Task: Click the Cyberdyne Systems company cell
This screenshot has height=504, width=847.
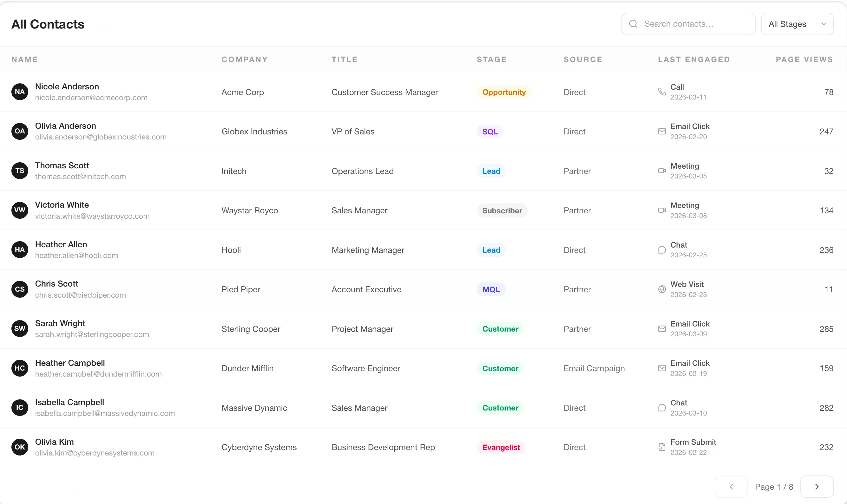Action: point(259,447)
